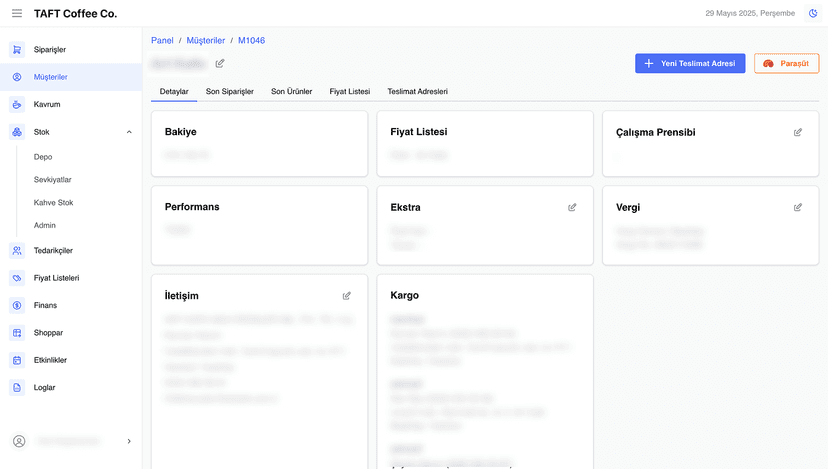Click the Loglar document icon
The height and width of the screenshot is (469, 828).
[x=17, y=388]
